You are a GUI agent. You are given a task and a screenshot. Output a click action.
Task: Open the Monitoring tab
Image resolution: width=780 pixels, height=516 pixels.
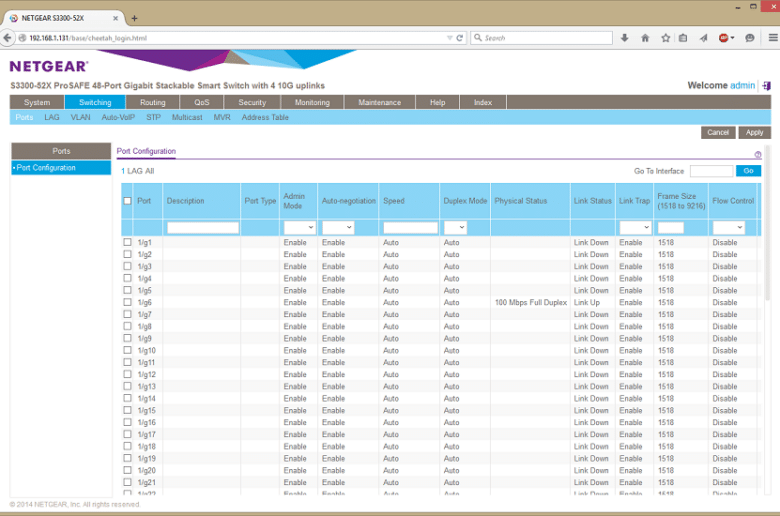tap(312, 103)
